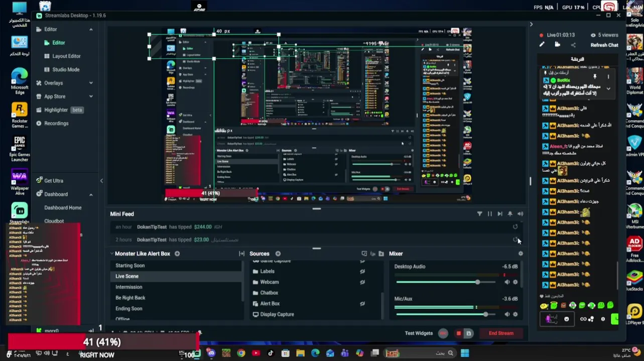This screenshot has width=644, height=361.
Task: Toggle visibility of the Labels source
Action: coord(362,271)
